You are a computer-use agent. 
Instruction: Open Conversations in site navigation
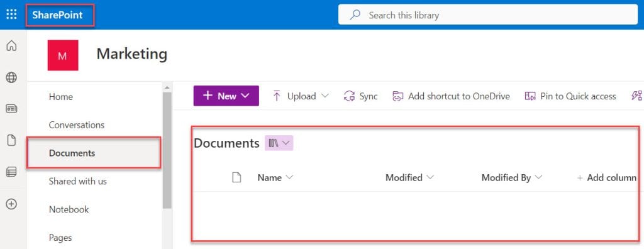[x=76, y=125]
